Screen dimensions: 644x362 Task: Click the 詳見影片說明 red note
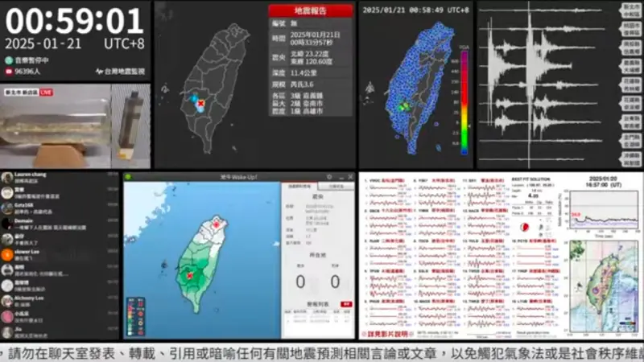pos(388,334)
